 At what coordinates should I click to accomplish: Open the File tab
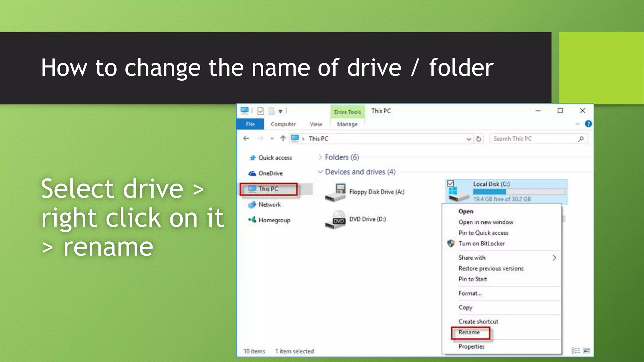[250, 124]
